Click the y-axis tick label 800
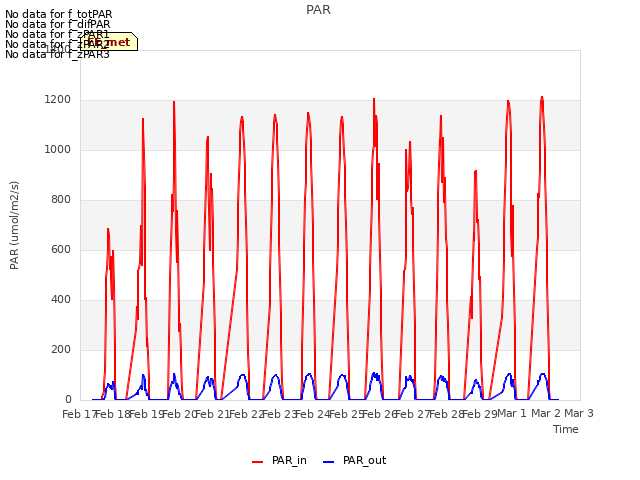Viewport: 640px width, 480px height. tap(61, 200)
